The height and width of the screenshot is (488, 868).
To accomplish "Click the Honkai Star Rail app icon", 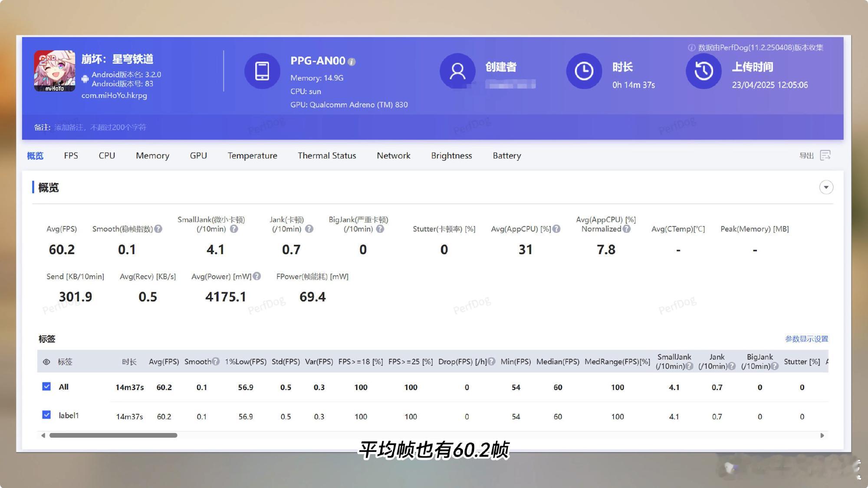I will tap(55, 71).
